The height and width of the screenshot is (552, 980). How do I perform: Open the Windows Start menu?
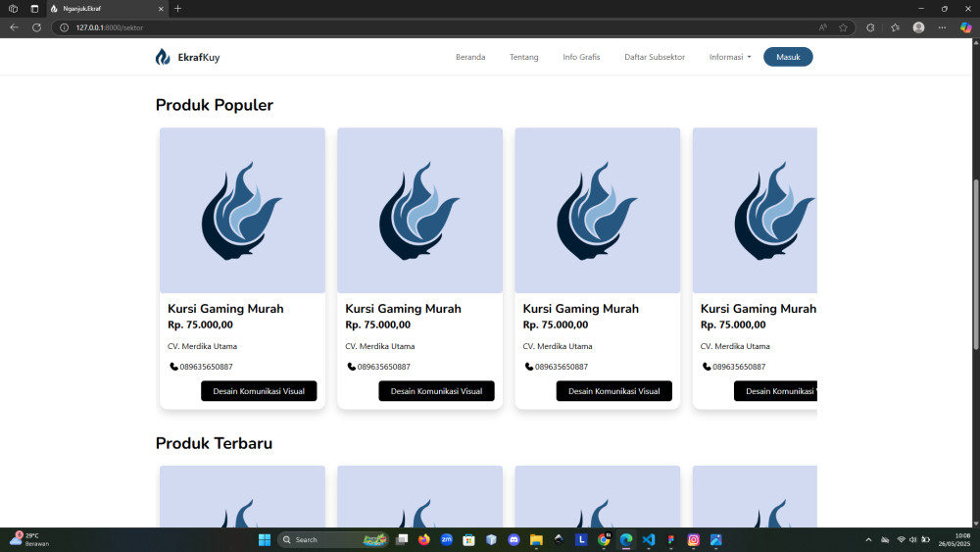[265, 539]
